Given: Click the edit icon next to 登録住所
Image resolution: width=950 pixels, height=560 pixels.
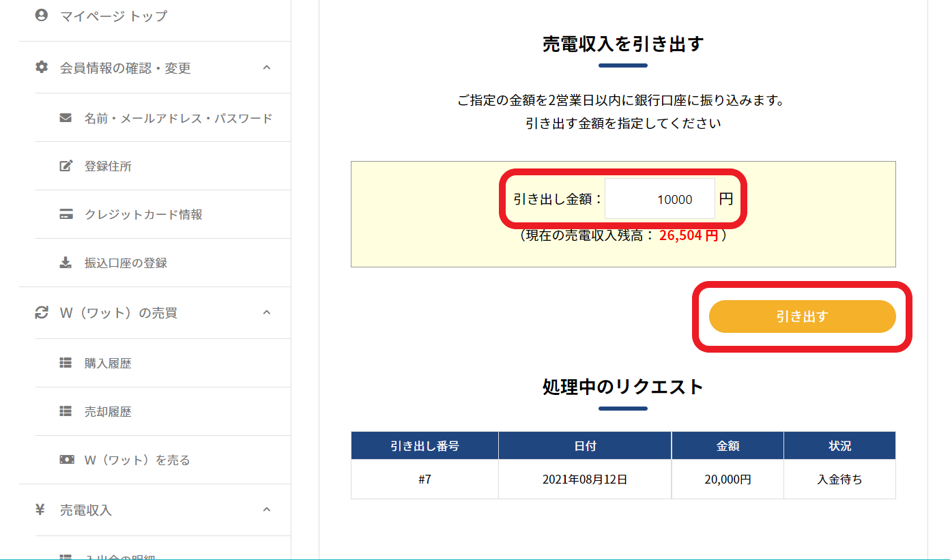Looking at the screenshot, I should (66, 166).
